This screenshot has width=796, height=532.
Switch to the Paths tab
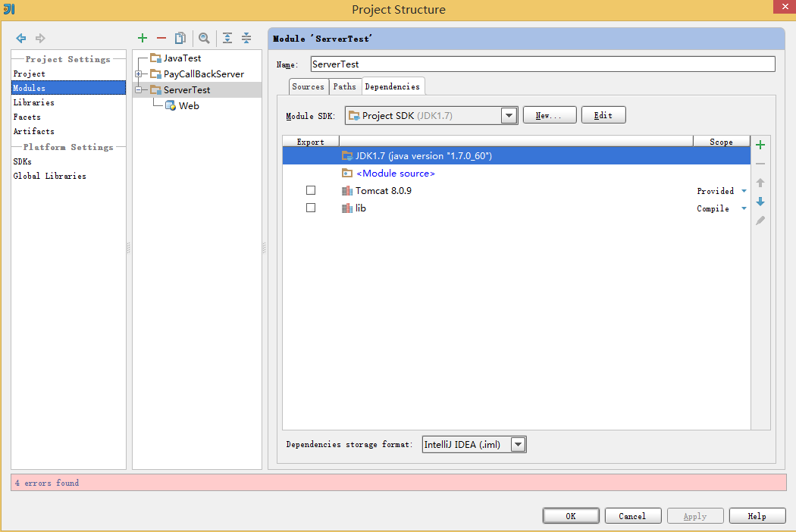(x=344, y=86)
